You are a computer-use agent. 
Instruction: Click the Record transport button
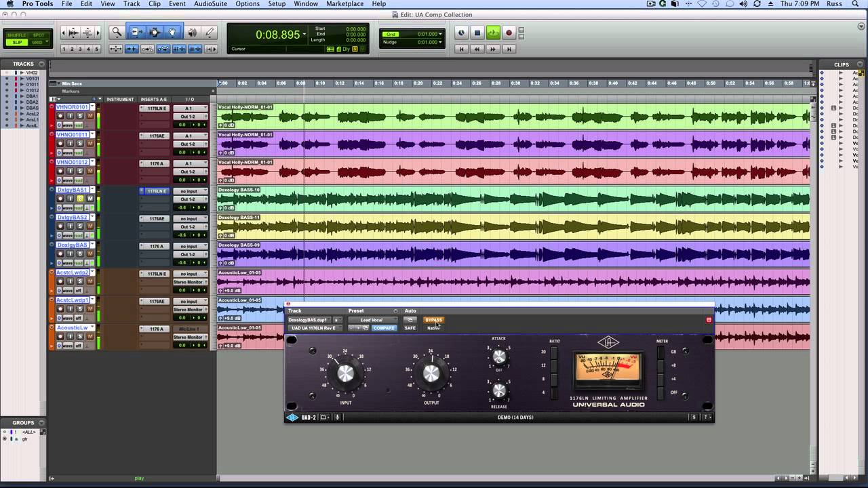(x=509, y=33)
